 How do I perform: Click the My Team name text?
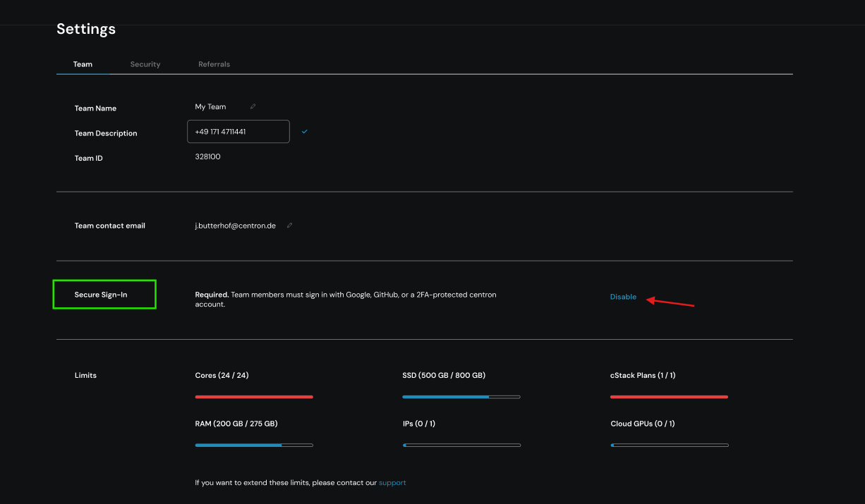pyautogui.click(x=210, y=107)
